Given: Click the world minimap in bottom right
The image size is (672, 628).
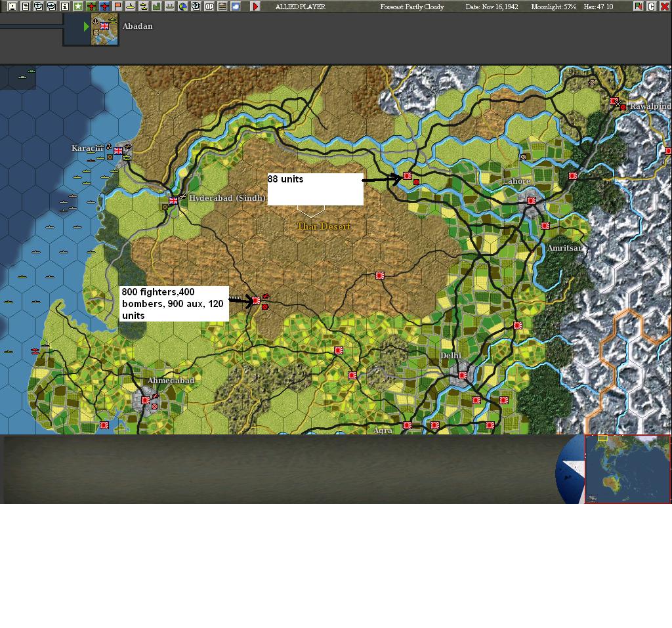Looking at the screenshot, I should click(627, 469).
